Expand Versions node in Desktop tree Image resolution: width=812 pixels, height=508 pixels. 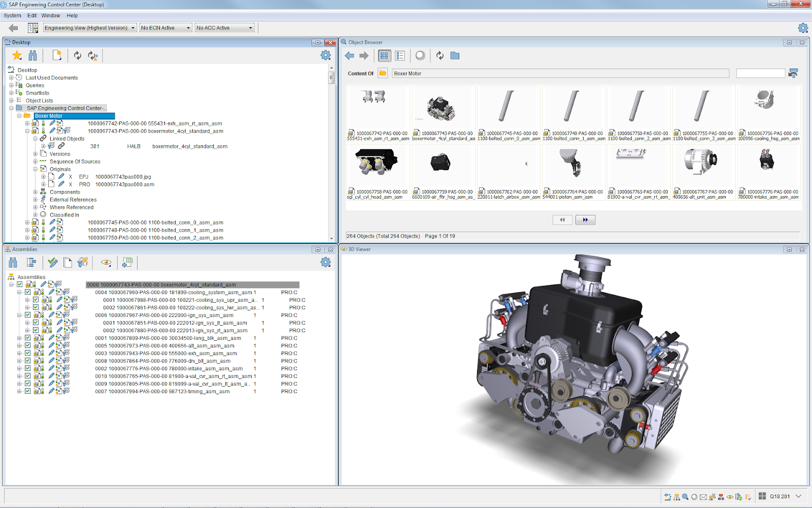[36, 154]
